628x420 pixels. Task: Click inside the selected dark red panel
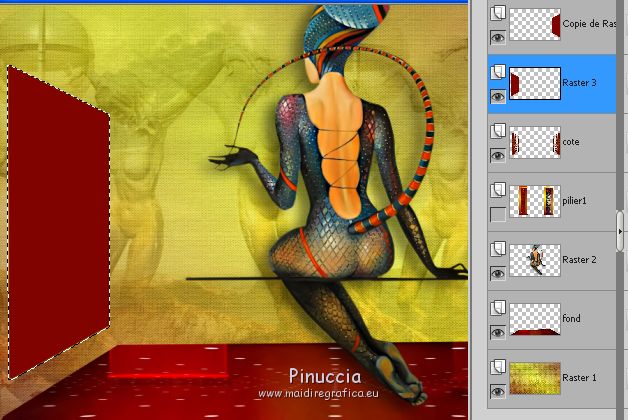[58, 222]
